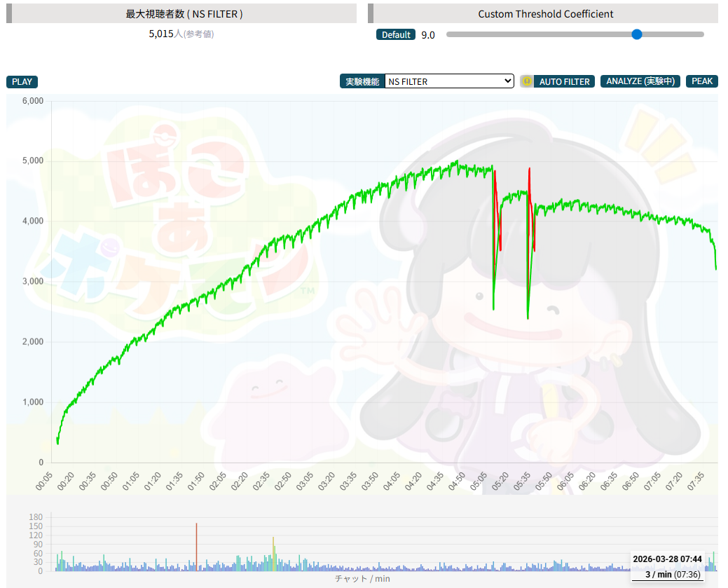
Task: Open the NS FILTER dropdown
Action: tap(449, 81)
